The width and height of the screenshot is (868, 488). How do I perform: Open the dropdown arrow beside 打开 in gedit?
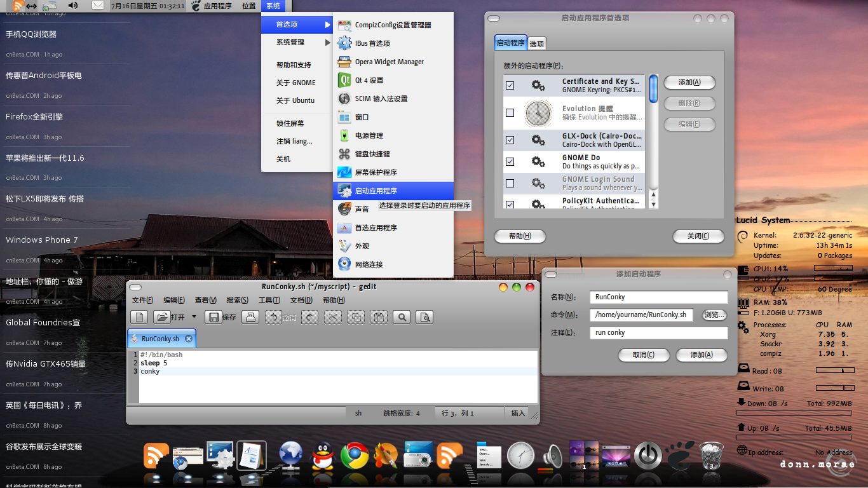pos(194,317)
